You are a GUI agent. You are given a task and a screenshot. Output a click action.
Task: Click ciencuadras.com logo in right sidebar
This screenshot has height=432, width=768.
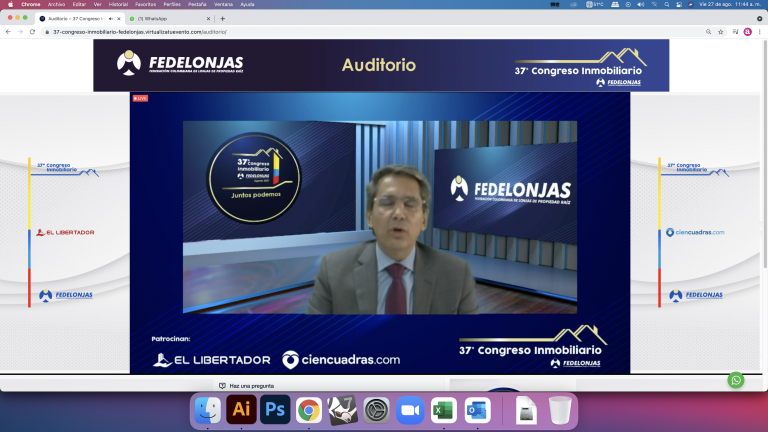(695, 232)
